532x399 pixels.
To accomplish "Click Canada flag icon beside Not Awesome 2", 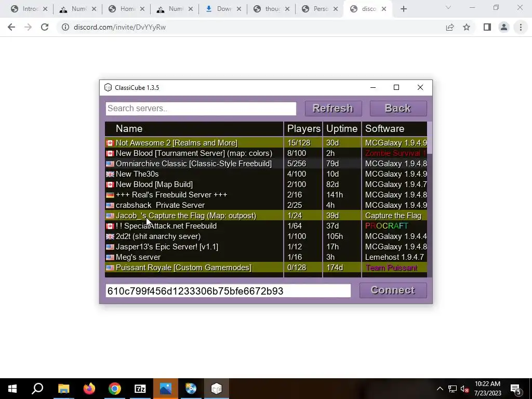I will point(110,143).
